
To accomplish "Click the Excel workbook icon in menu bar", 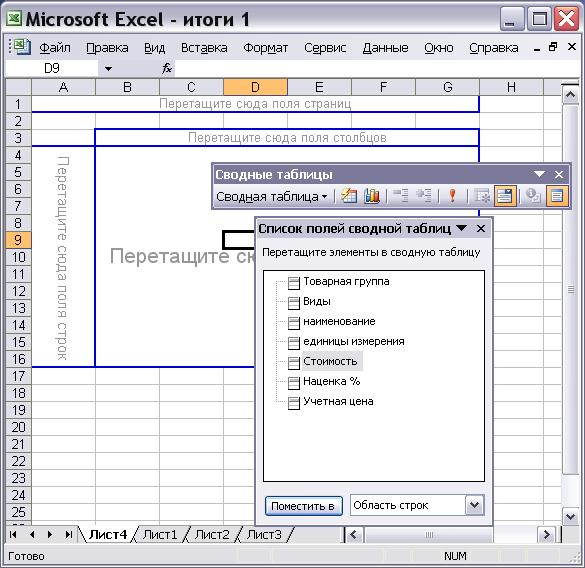I will coord(22,47).
